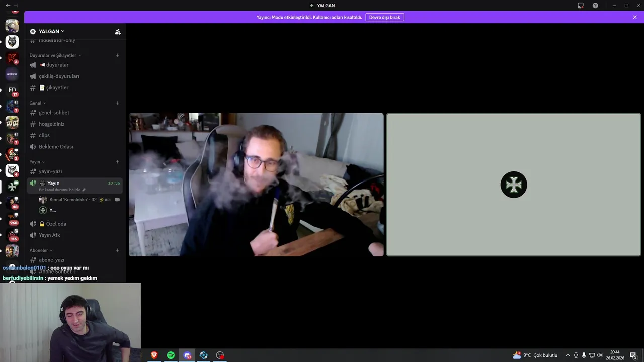Image resolution: width=644 pixels, height=362 pixels.
Task: Click the back navigation arrow
Action: pos(8,5)
